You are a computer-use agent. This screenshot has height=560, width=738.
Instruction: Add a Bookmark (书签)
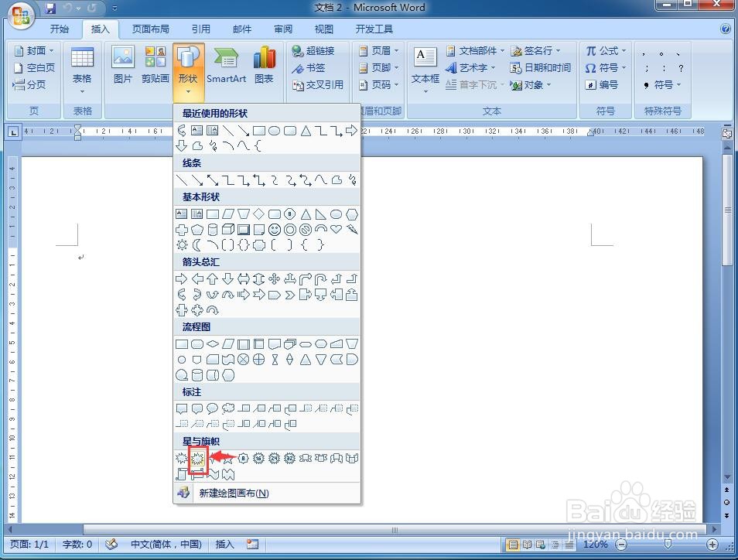click(x=309, y=68)
